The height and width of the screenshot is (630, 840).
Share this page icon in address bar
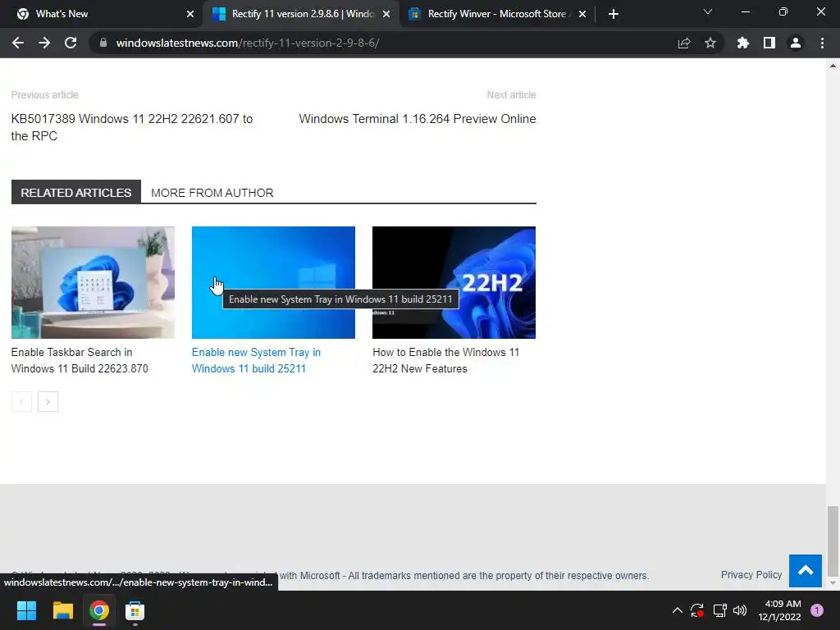(684, 43)
